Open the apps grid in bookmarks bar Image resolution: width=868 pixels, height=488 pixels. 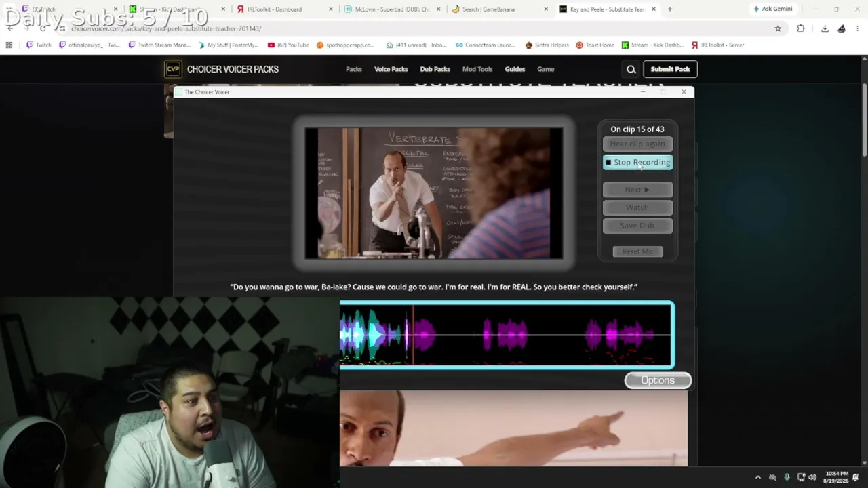tap(9, 45)
